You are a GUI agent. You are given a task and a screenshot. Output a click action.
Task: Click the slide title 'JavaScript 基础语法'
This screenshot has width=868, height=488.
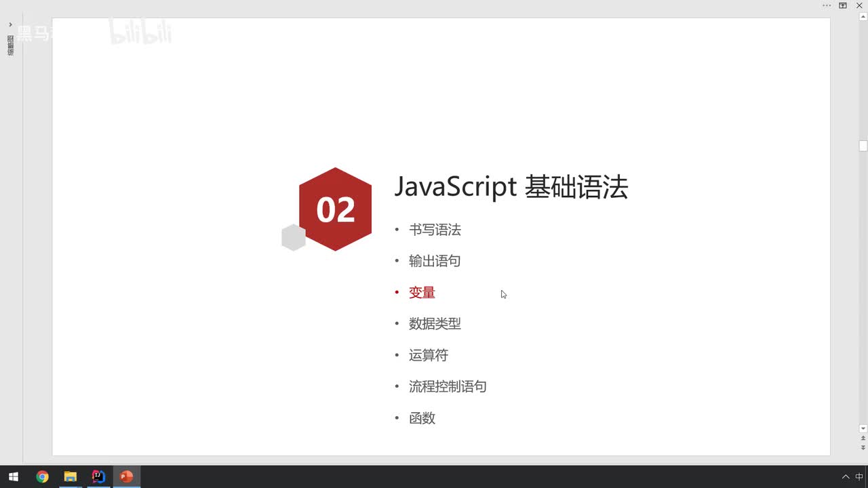(511, 187)
